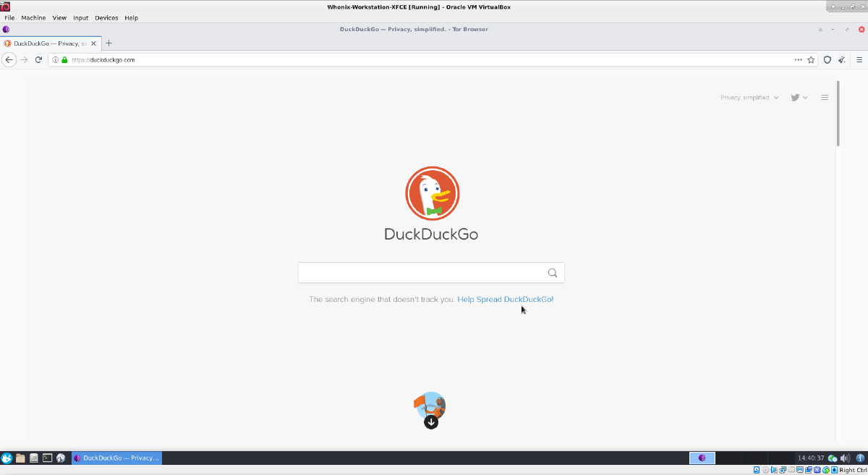Viewport: 868px width, 475px height.
Task: Open the DuckDuckGo page hamburger menu
Action: [x=825, y=98]
